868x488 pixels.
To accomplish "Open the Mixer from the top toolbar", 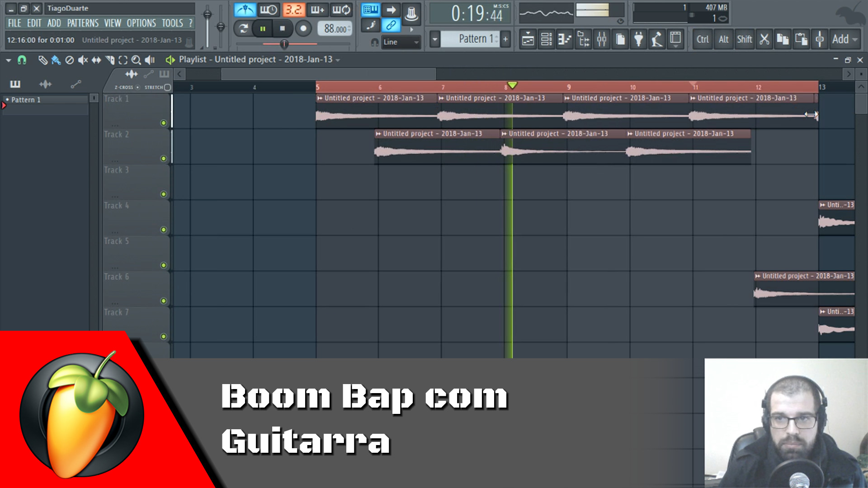I will coord(602,39).
